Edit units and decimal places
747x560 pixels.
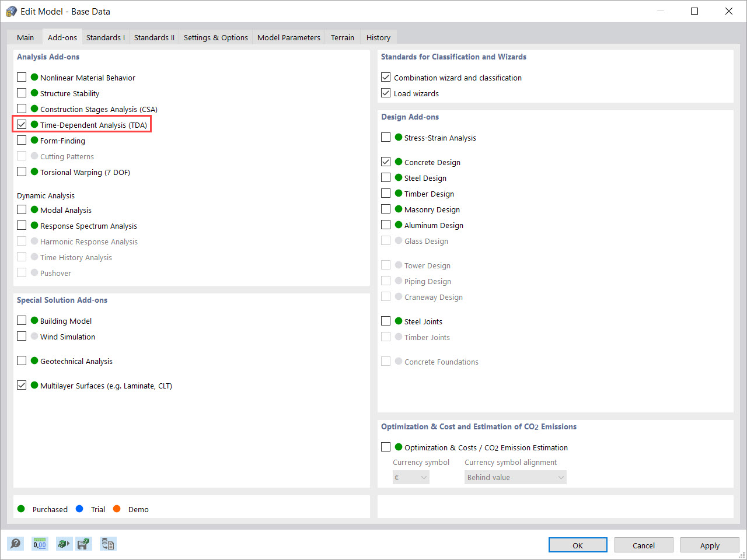(39, 544)
